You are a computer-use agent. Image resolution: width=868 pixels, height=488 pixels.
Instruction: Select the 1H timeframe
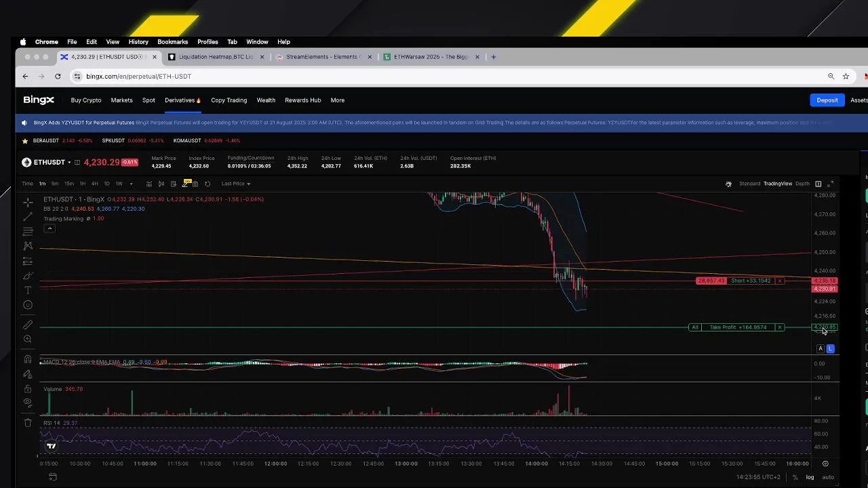coord(83,184)
